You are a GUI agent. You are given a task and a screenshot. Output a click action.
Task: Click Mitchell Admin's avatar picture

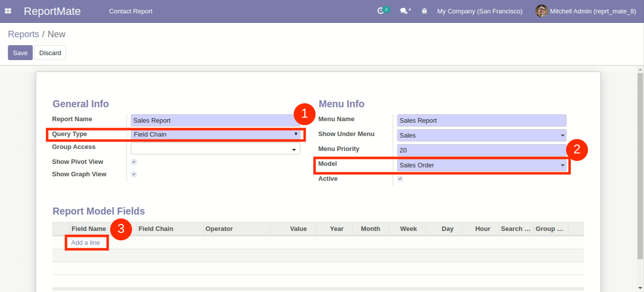[x=541, y=11]
